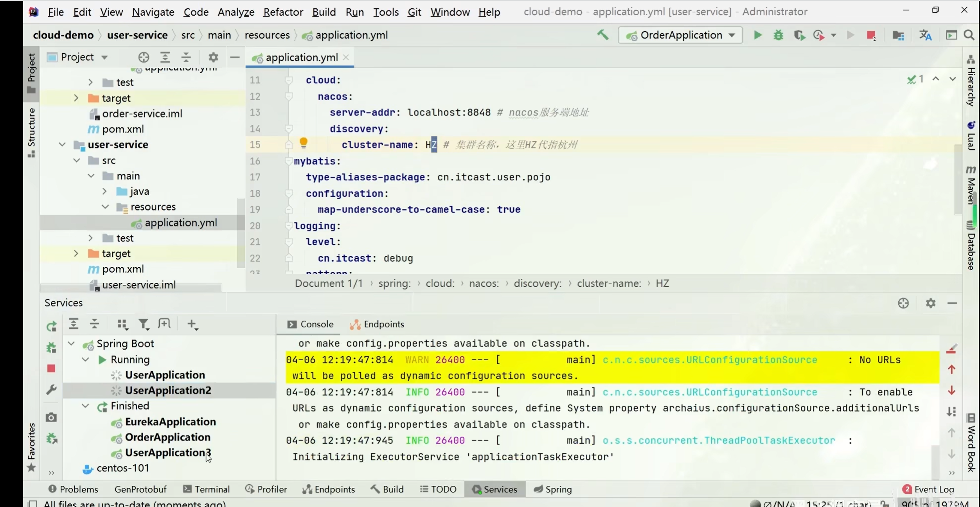The width and height of the screenshot is (980, 507).
Task: Click the Build hammer icon
Action: (602, 35)
